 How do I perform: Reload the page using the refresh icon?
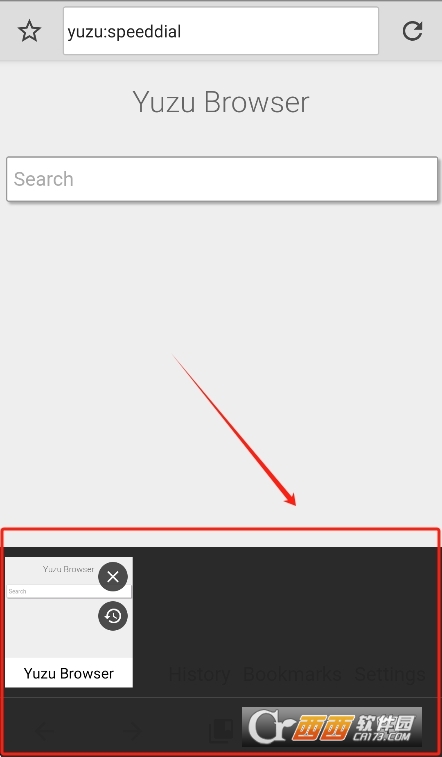pyautogui.click(x=413, y=31)
